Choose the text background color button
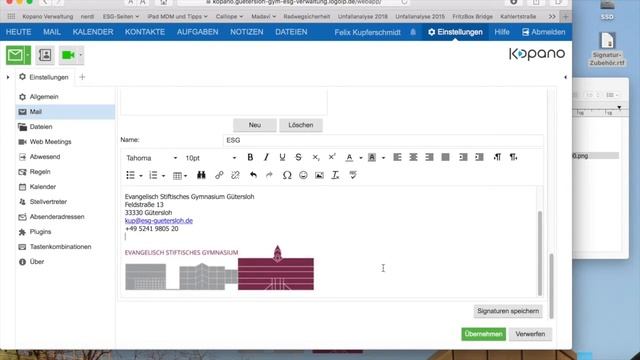The width and height of the screenshot is (640, 360). [372, 158]
